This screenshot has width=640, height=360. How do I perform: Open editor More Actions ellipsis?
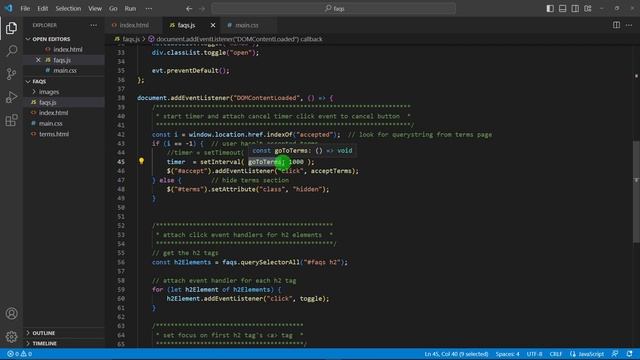[629, 25]
